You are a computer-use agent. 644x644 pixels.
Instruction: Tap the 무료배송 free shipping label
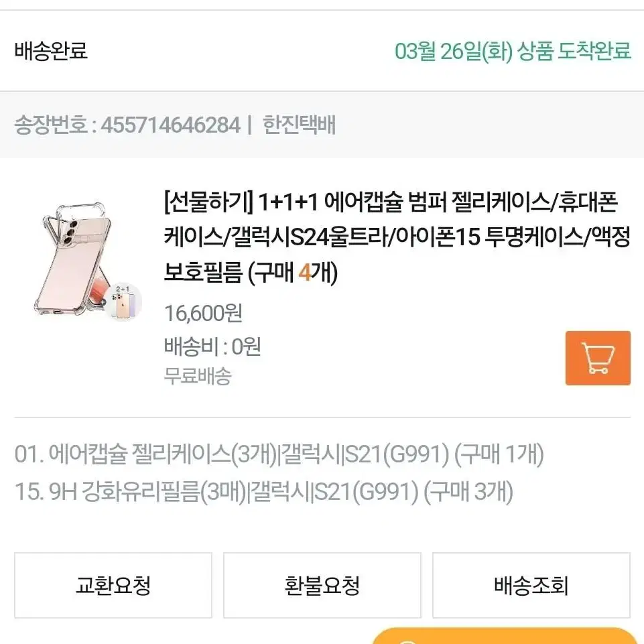[198, 376]
